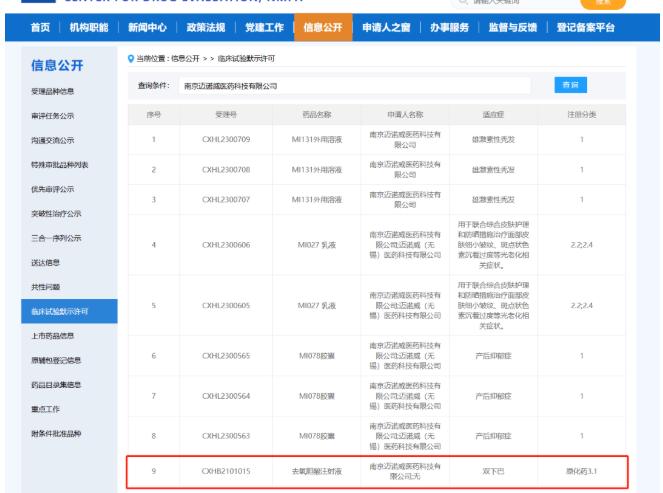Click 临床试验默示许可 in the breadcrumb
This screenshot has width=663, height=493.
point(246,59)
